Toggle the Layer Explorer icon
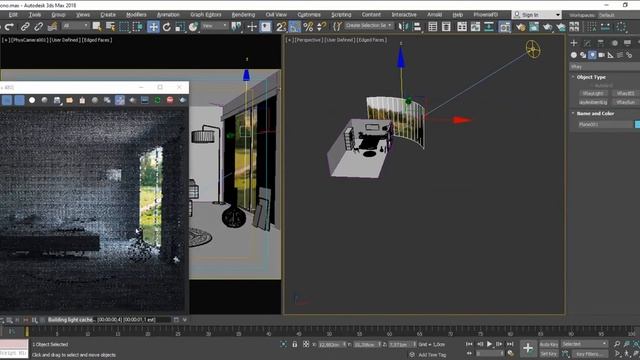 [446, 27]
